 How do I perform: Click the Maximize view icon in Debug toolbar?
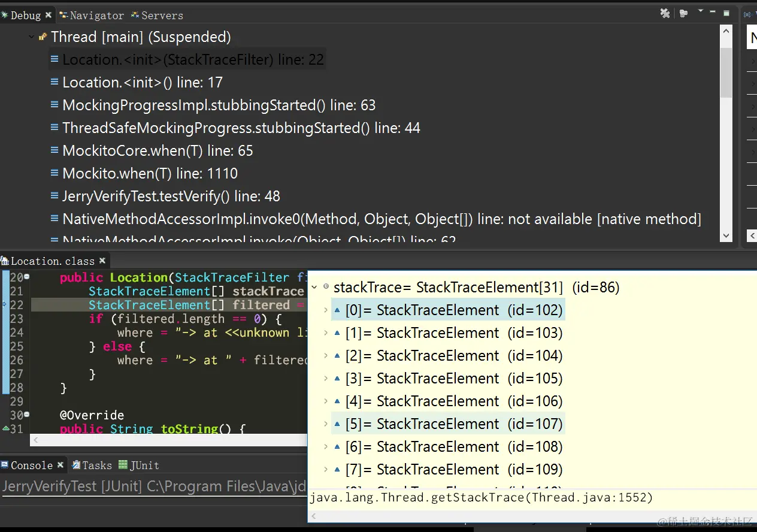coord(726,13)
